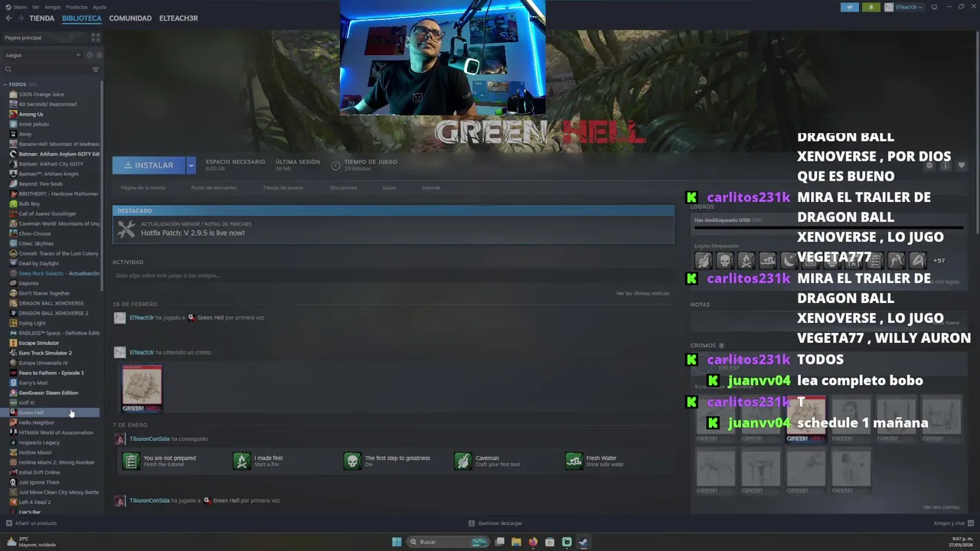Select Garry's Mod in the list
980x551 pixels.
33,383
